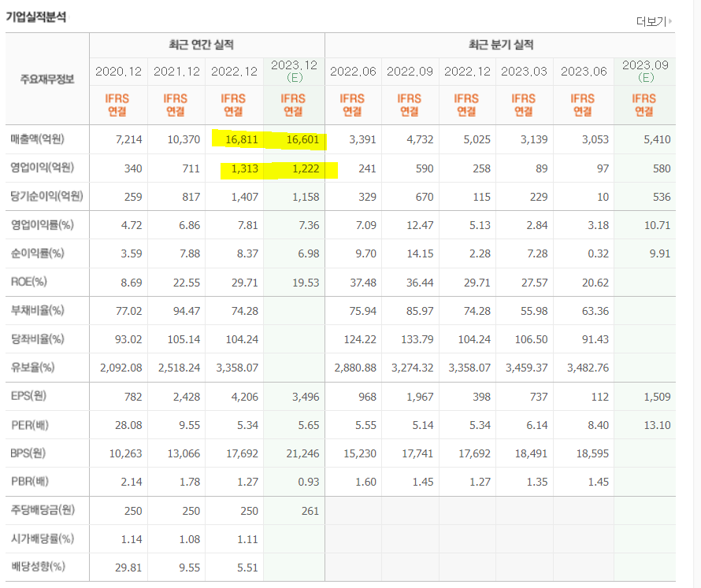Click net income value 1,407
This screenshot has height=588, width=701.
[x=244, y=197]
